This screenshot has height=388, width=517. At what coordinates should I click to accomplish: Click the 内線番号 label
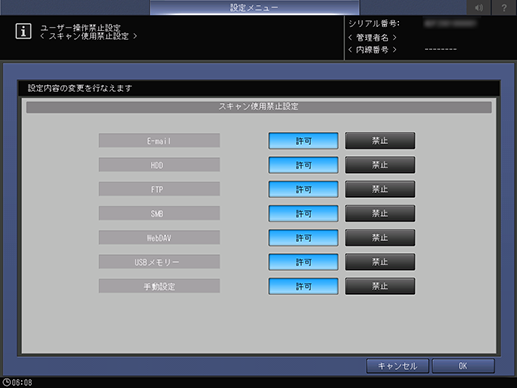coord(372,50)
